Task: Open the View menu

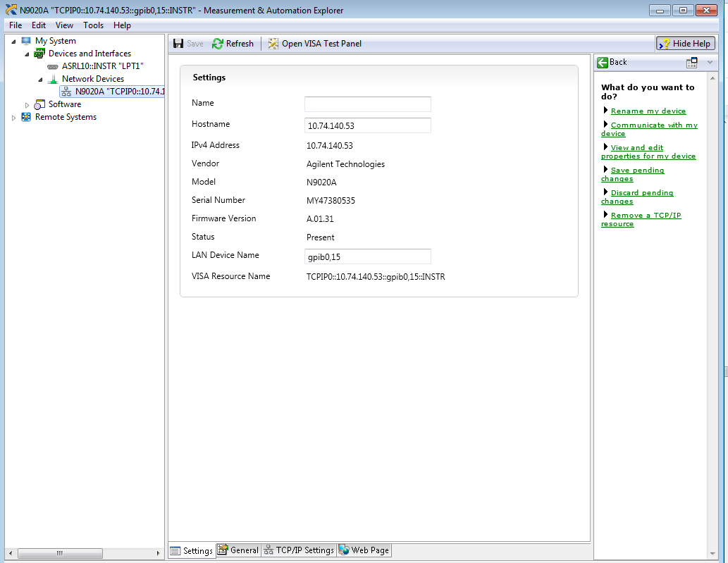Action: [64, 25]
